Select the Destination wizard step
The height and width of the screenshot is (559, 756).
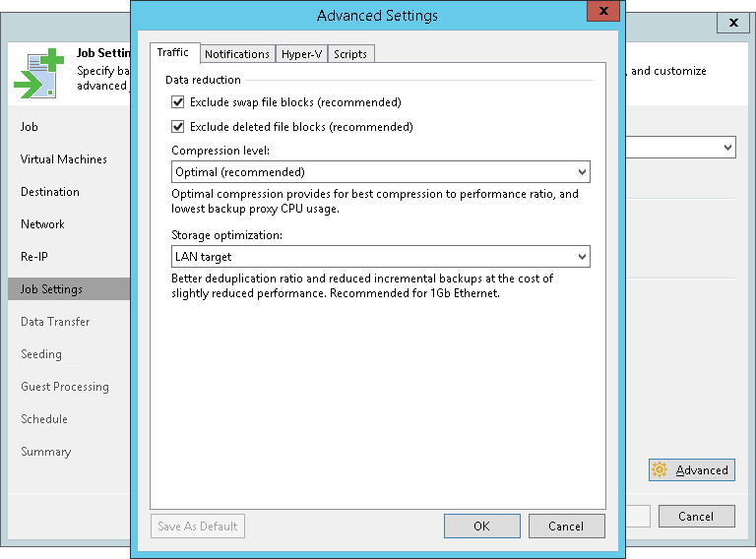pos(50,192)
